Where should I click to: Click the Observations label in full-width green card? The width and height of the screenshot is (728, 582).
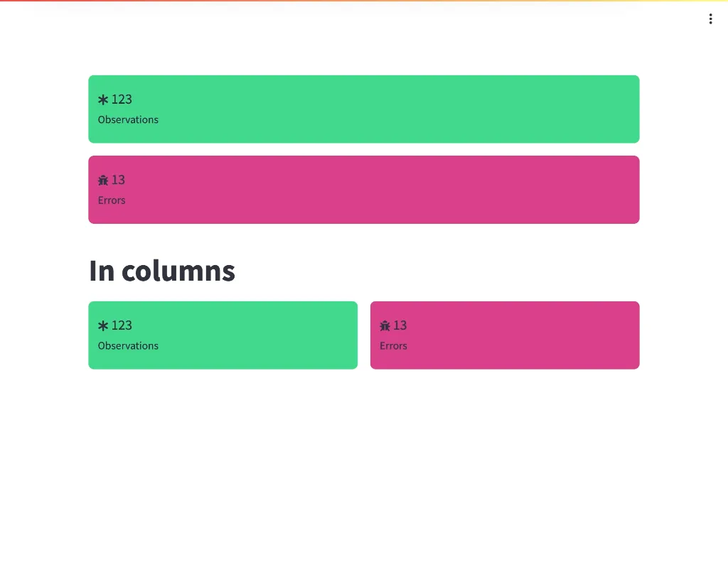(x=128, y=119)
